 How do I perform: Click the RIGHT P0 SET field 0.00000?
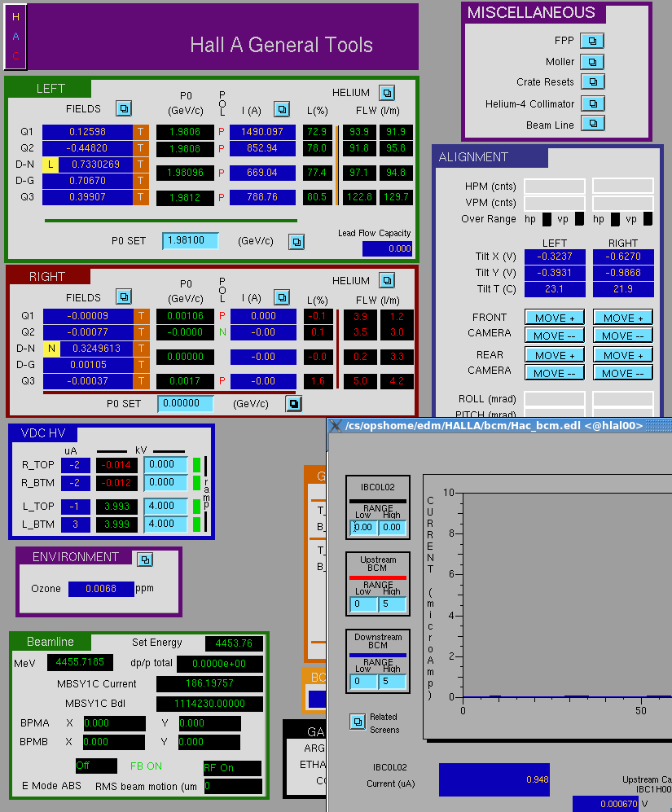(x=186, y=403)
